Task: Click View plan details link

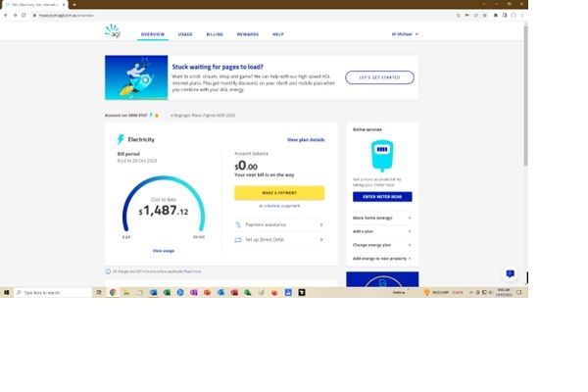Action: 306,139
